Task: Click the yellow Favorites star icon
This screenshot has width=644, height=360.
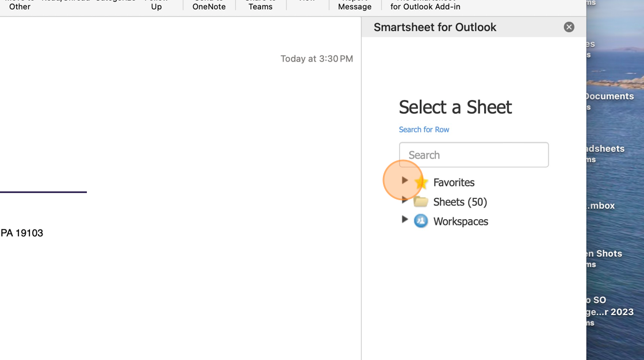Action: tap(421, 182)
